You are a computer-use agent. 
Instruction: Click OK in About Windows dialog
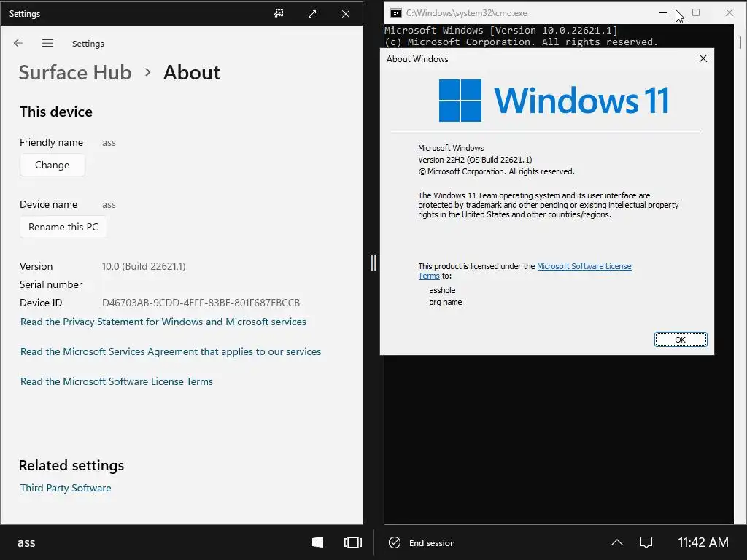(681, 340)
